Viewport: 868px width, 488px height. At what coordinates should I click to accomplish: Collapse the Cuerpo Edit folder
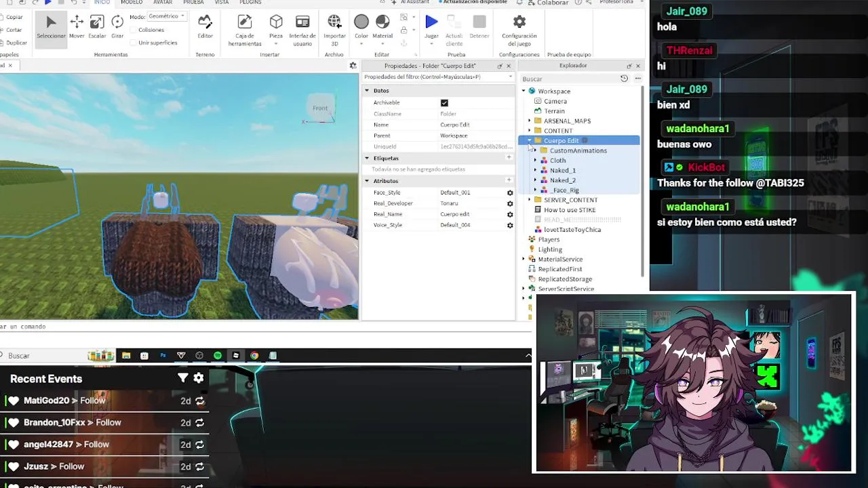530,140
